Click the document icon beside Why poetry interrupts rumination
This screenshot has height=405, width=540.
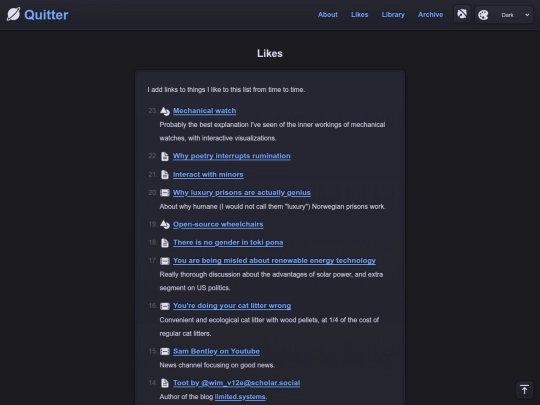(165, 156)
